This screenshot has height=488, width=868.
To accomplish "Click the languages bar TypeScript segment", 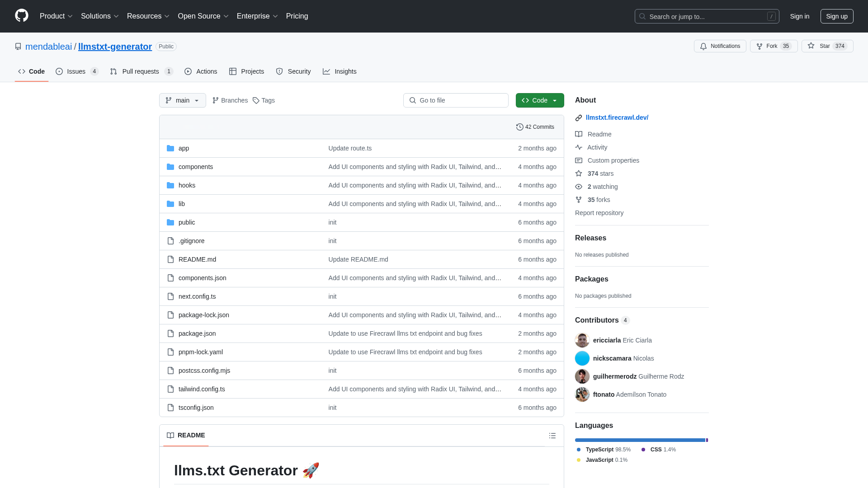I will click(x=640, y=440).
